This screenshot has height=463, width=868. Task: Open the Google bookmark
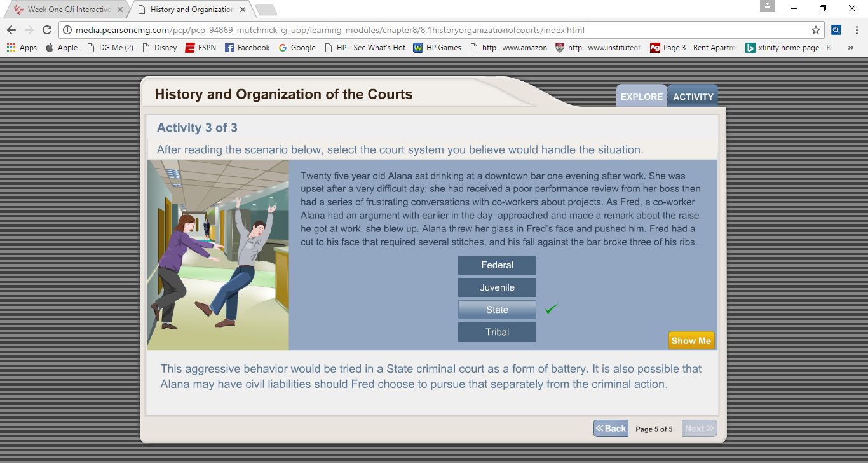[x=297, y=48]
